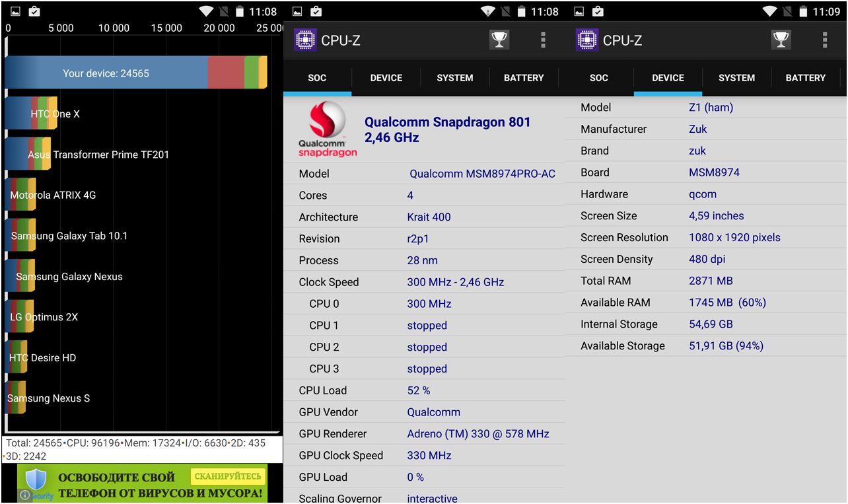This screenshot has width=848, height=504.
Task: Tap the red segment of the Your device bar
Action: 225,73
